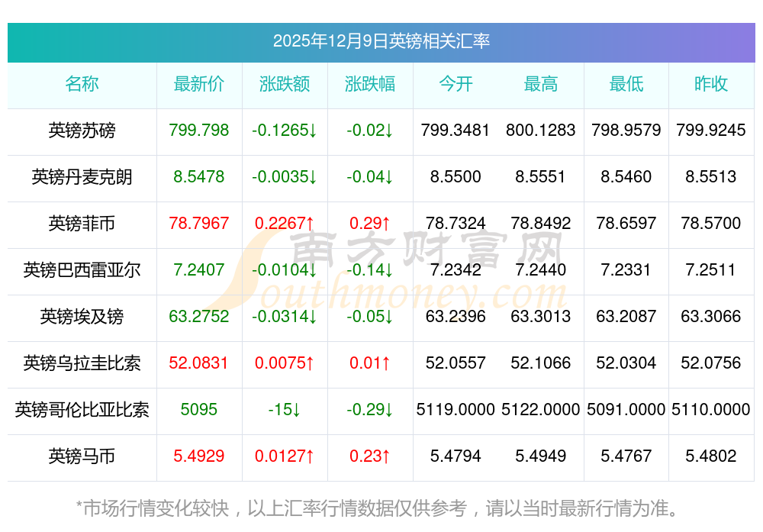Viewport: 763px width, 532px height.
Task: Click change amount 0.0075↑
Action: [285, 363]
